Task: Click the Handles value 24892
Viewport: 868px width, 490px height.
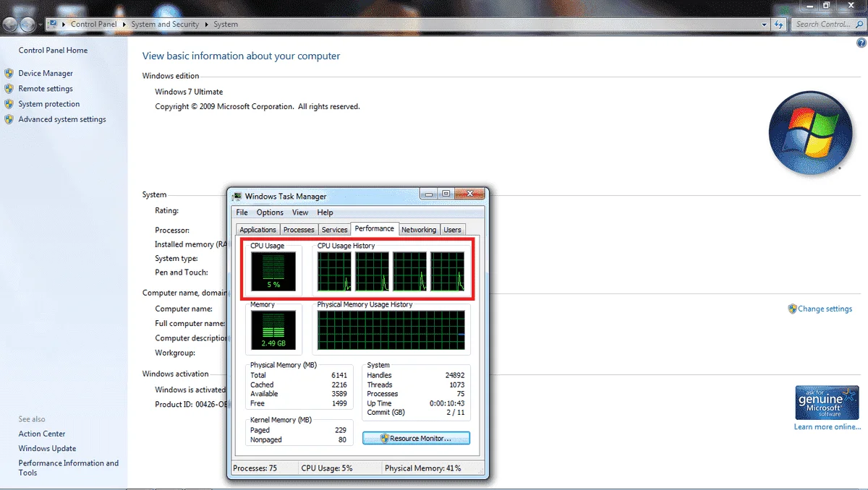Action: [455, 375]
